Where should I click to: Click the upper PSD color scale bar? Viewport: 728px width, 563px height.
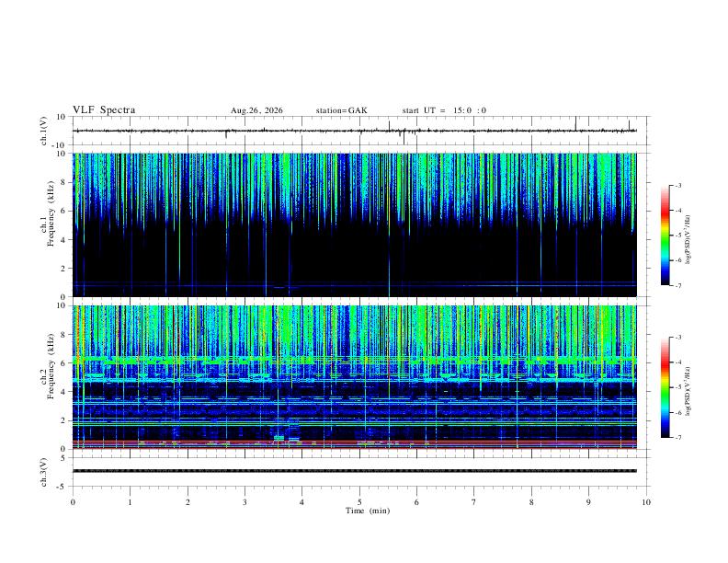tap(665, 236)
